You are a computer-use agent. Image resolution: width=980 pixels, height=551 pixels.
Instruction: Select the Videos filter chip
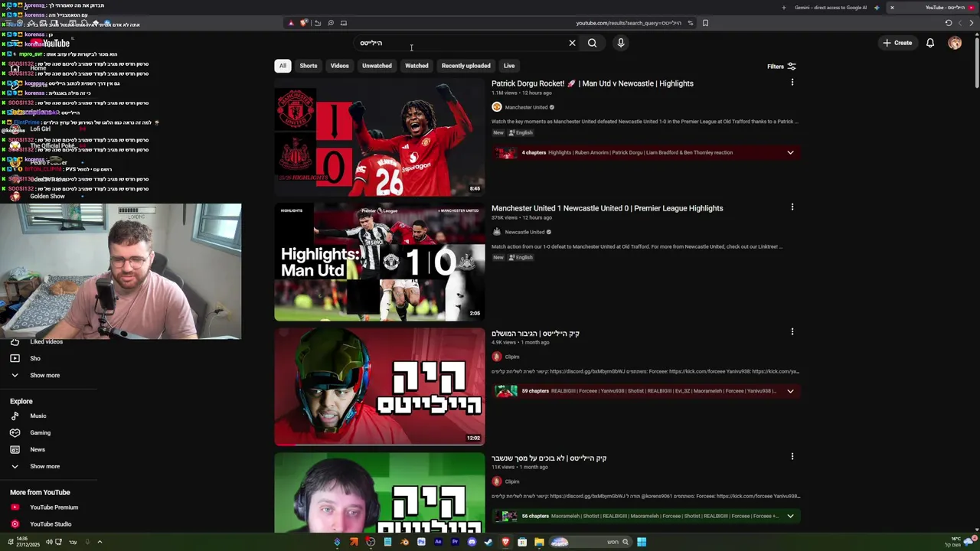[340, 66]
